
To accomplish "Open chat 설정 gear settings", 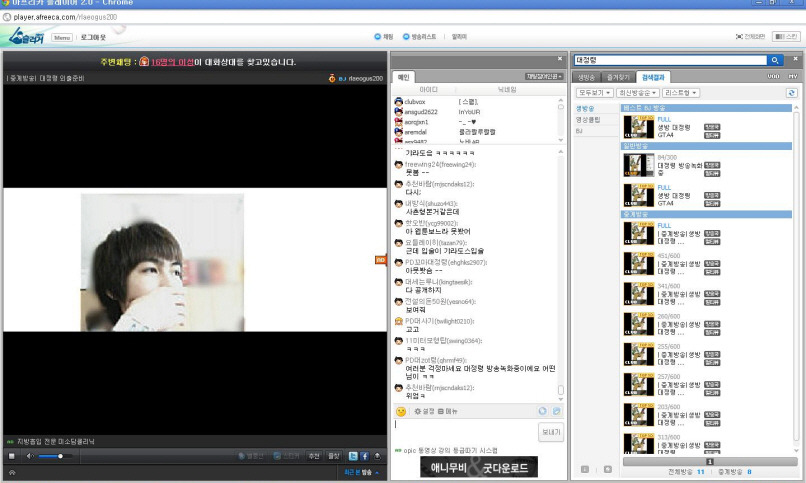I will [425, 411].
